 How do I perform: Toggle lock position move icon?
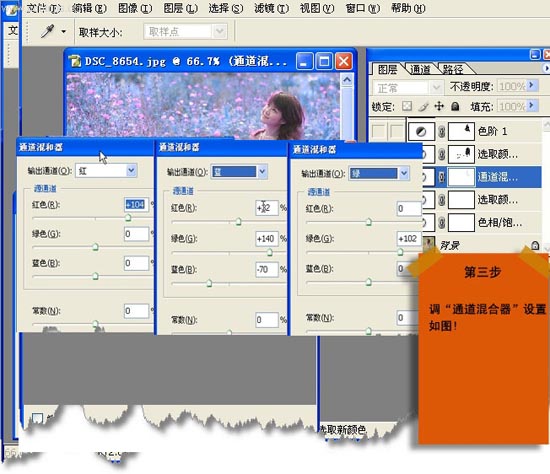[x=439, y=106]
